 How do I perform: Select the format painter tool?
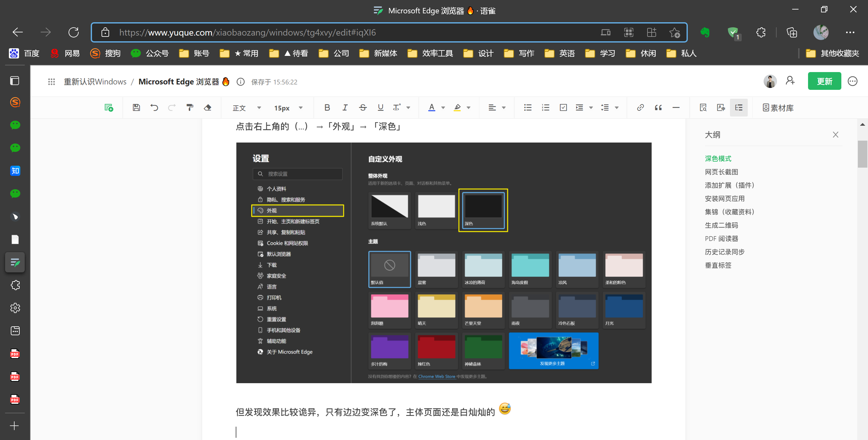pos(190,108)
